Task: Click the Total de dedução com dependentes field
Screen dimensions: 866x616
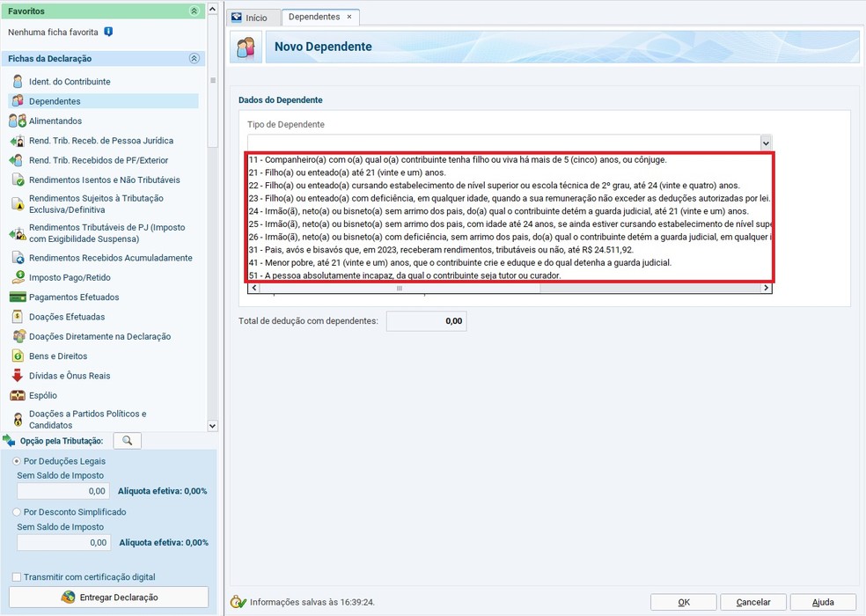Action: click(x=426, y=321)
